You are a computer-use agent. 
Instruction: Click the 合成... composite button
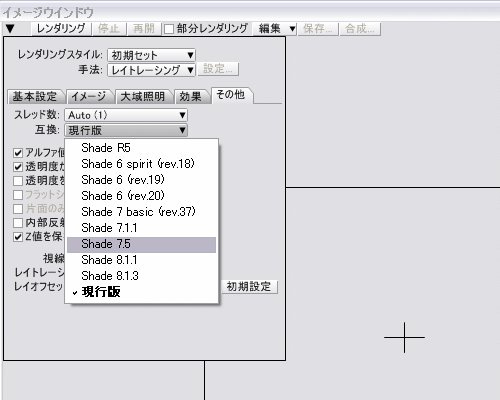(360, 29)
